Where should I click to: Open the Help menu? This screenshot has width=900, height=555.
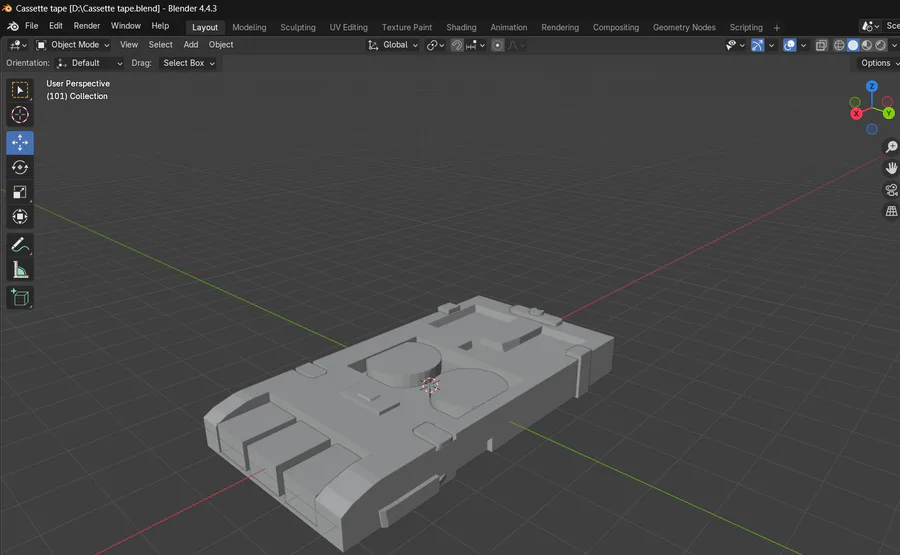pyautogui.click(x=160, y=26)
